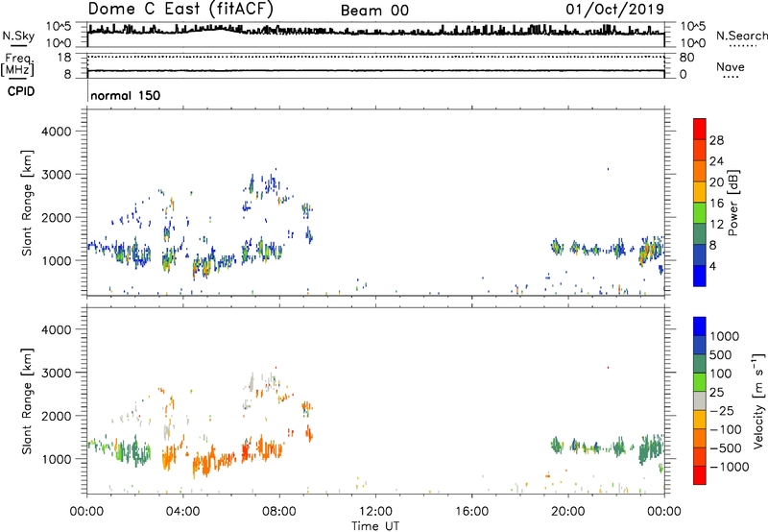The height and width of the screenshot is (532, 768).
Task: Click the "2000" tick of the velocity panel
Action: [x=57, y=416]
